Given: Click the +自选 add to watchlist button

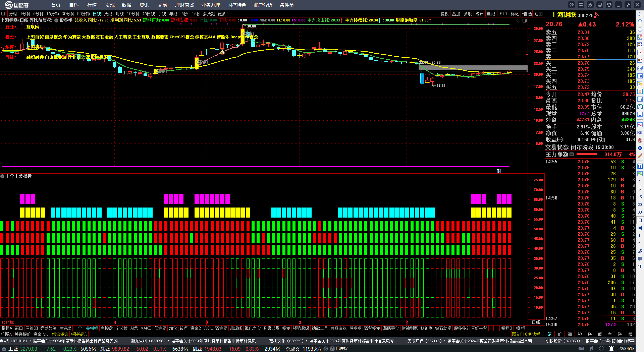Looking at the screenshot, I should (x=527, y=14).
